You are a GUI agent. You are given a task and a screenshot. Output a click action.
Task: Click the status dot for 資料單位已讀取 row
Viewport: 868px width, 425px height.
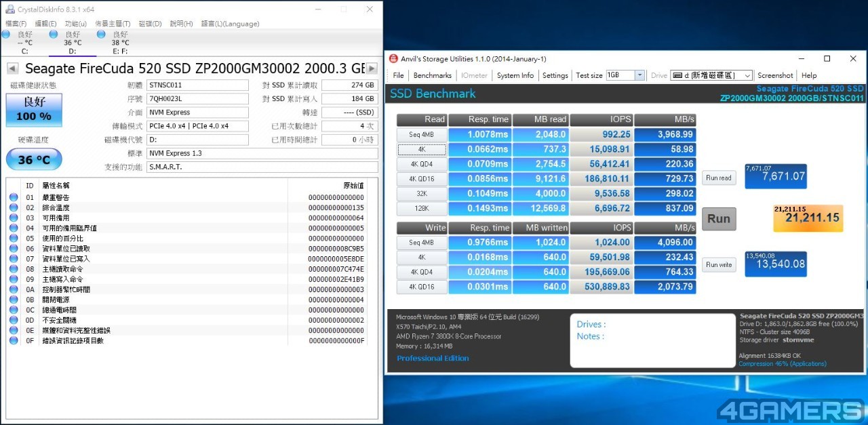click(14, 249)
